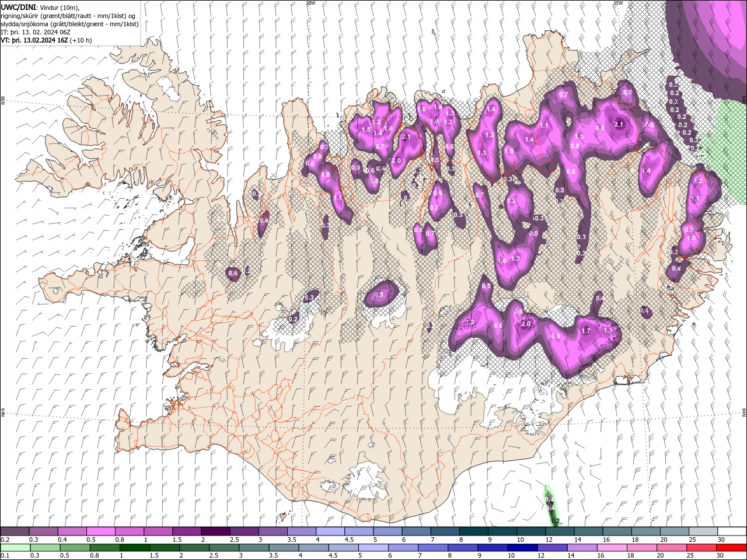Select the palest green 0.1 swatch on rain scale

[15, 548]
